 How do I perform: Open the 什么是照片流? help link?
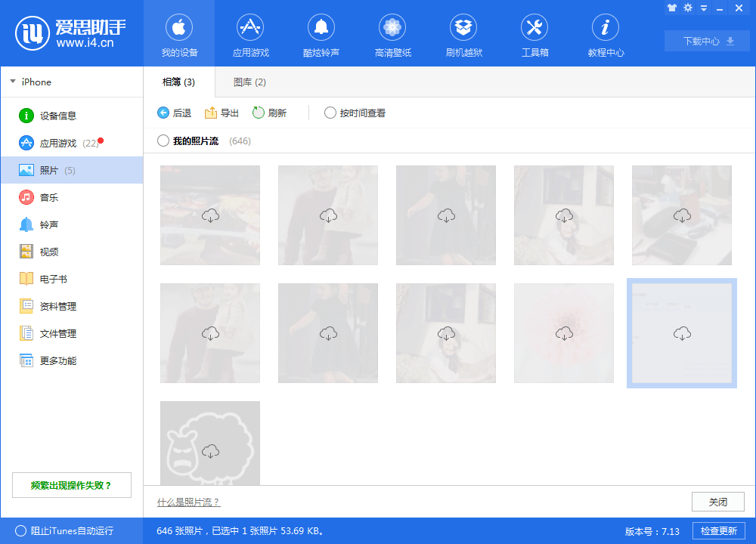point(188,502)
